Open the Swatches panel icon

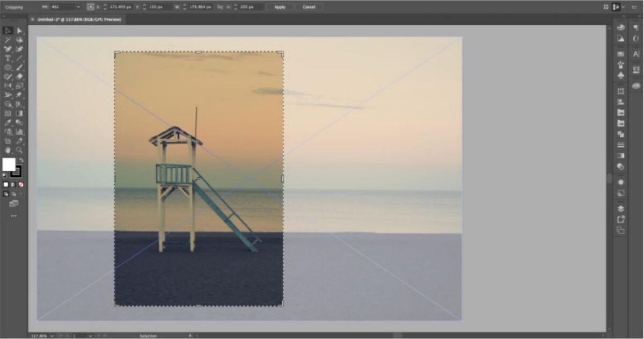621,54
